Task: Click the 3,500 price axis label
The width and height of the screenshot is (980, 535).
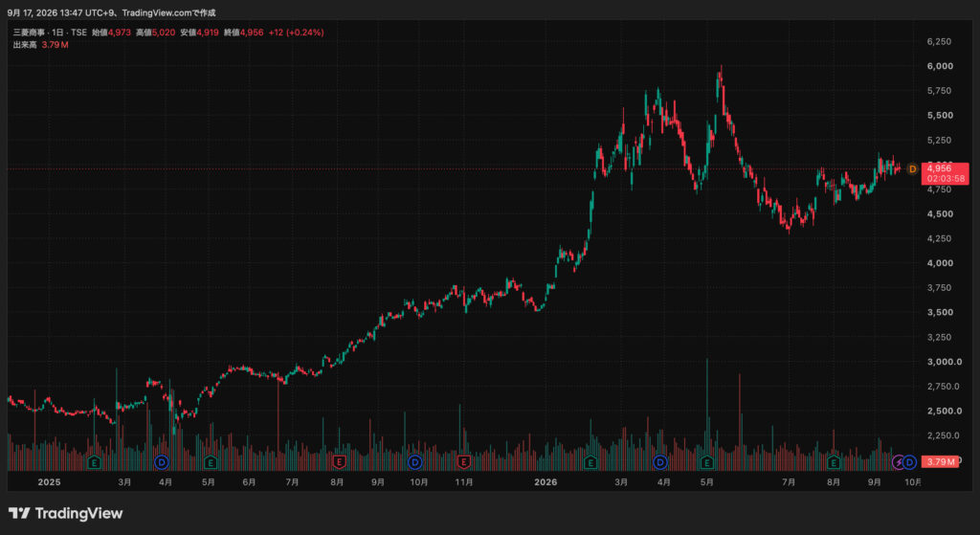Action: (x=940, y=313)
